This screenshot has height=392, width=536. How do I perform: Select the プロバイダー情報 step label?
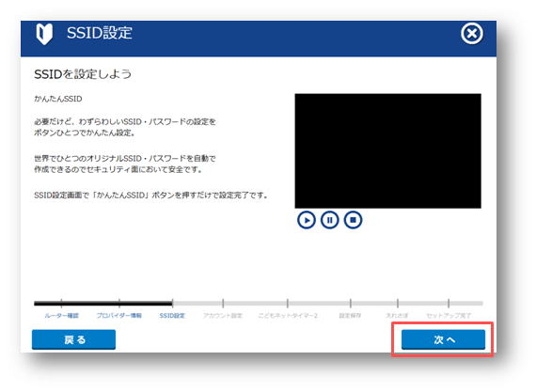tap(119, 316)
